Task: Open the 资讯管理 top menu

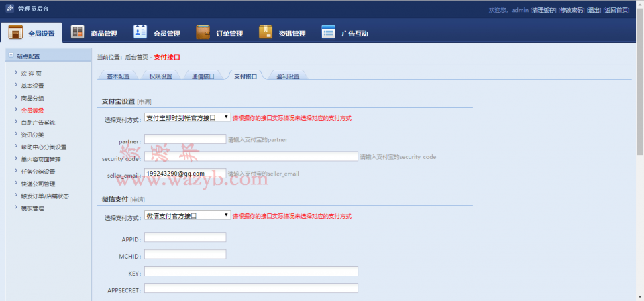Action: pyautogui.click(x=292, y=34)
